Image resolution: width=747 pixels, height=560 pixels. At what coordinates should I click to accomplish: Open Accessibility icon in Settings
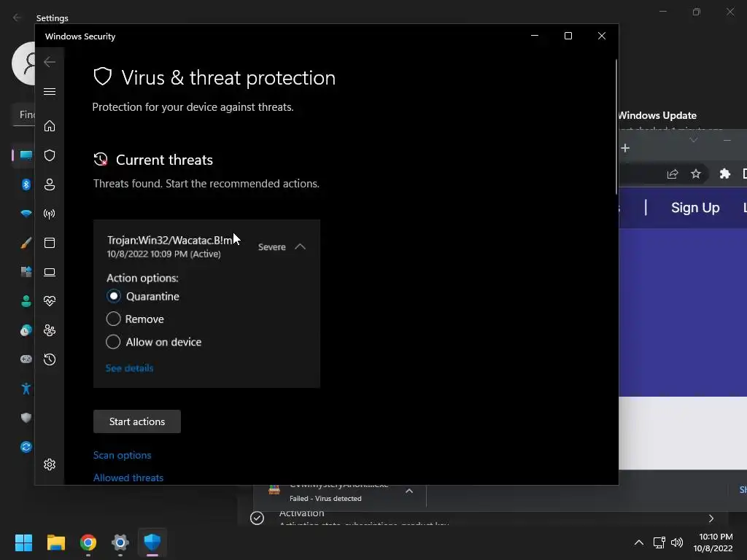tap(26, 389)
